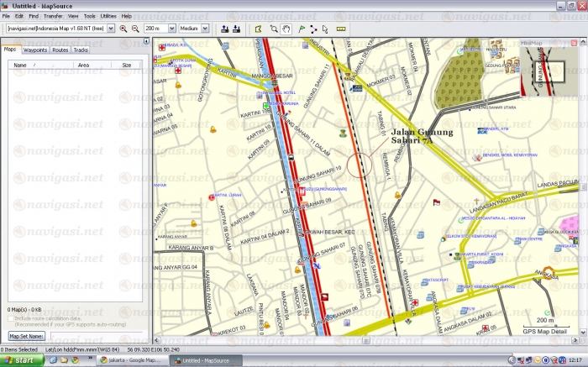Open the 200 m zoom scale dropdown
588x367 pixels.
171,29
